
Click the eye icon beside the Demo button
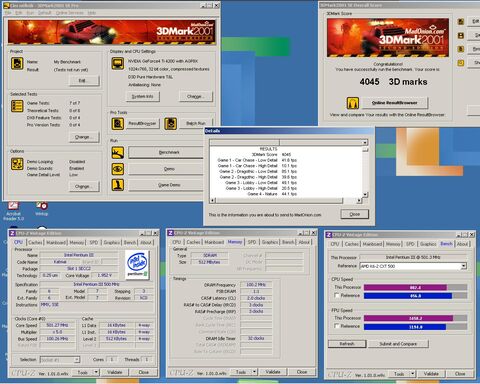coord(118,169)
